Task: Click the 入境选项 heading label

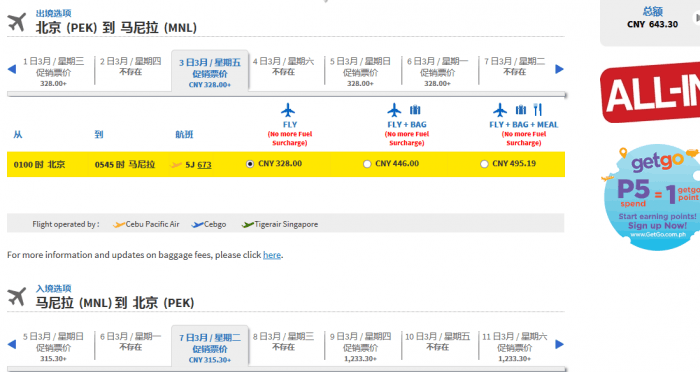Action: [54, 288]
